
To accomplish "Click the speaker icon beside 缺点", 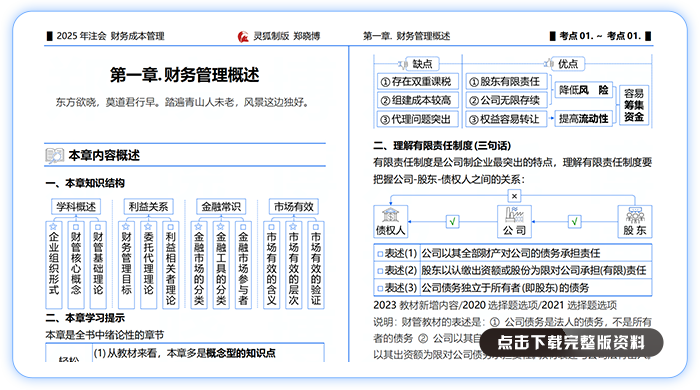I will [x=403, y=65].
